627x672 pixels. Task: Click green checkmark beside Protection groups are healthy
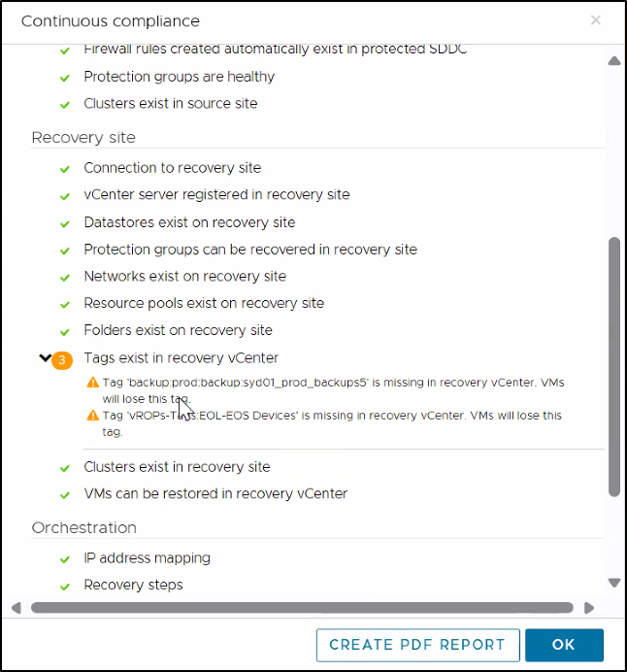pyautogui.click(x=65, y=78)
